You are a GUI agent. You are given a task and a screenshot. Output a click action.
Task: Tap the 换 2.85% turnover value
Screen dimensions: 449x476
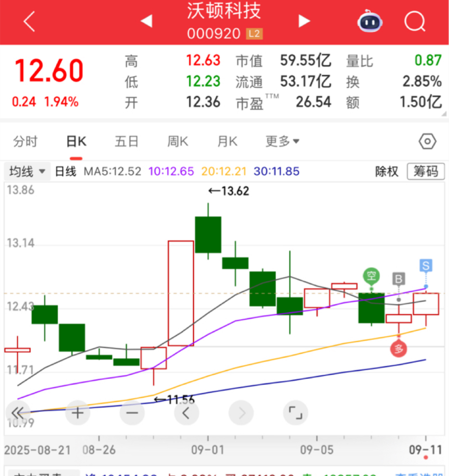click(422, 81)
